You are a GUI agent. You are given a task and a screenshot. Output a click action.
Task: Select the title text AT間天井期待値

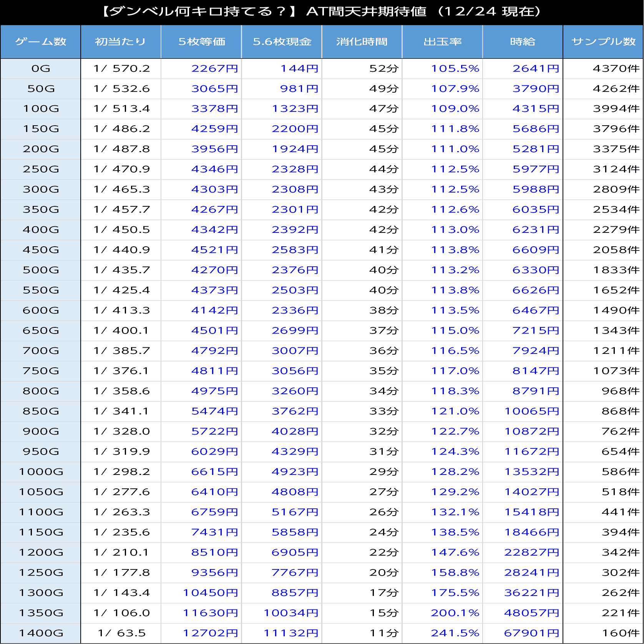[366, 12]
